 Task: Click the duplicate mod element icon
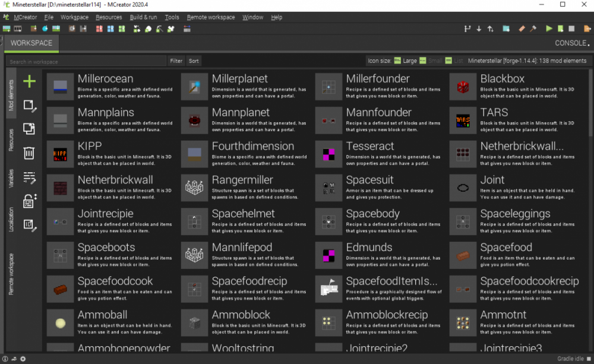tap(29, 129)
